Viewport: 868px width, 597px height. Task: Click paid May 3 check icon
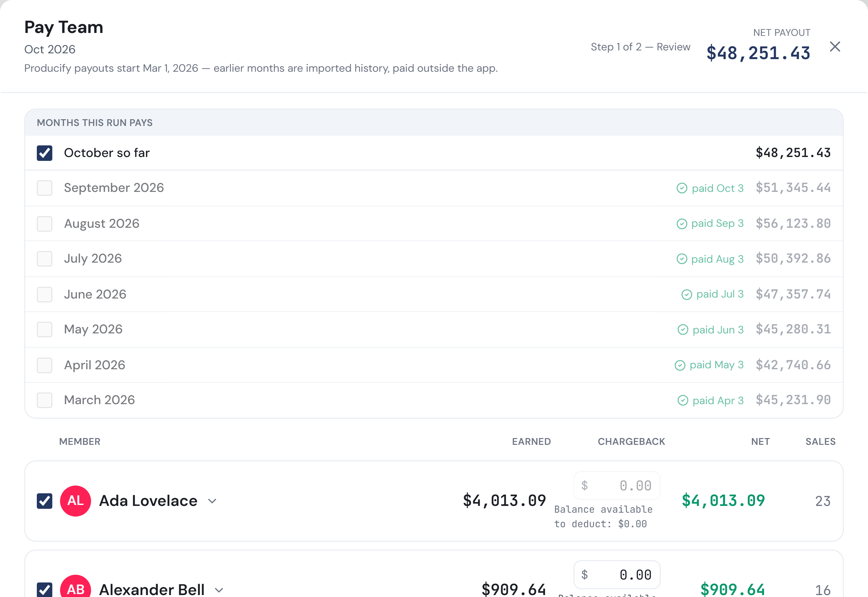(x=680, y=365)
